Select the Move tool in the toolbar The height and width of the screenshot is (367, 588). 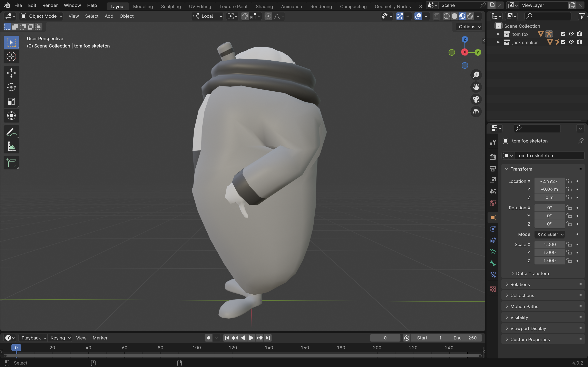click(11, 73)
